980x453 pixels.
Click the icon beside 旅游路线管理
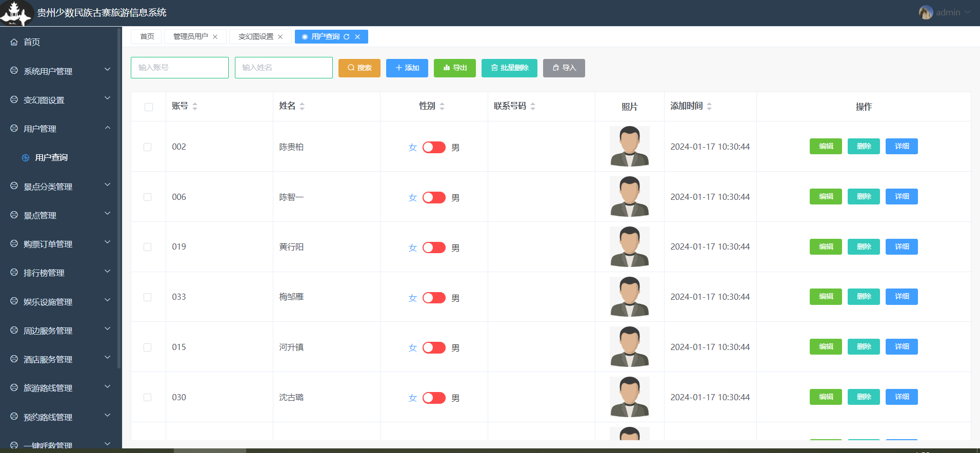coord(14,387)
